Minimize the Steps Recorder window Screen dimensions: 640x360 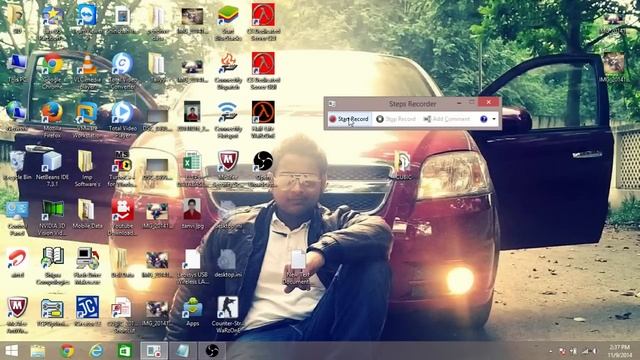coord(459,102)
